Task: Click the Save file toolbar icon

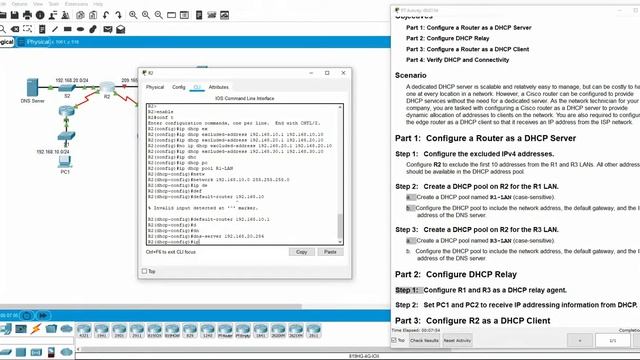Action: (x=15, y=15)
